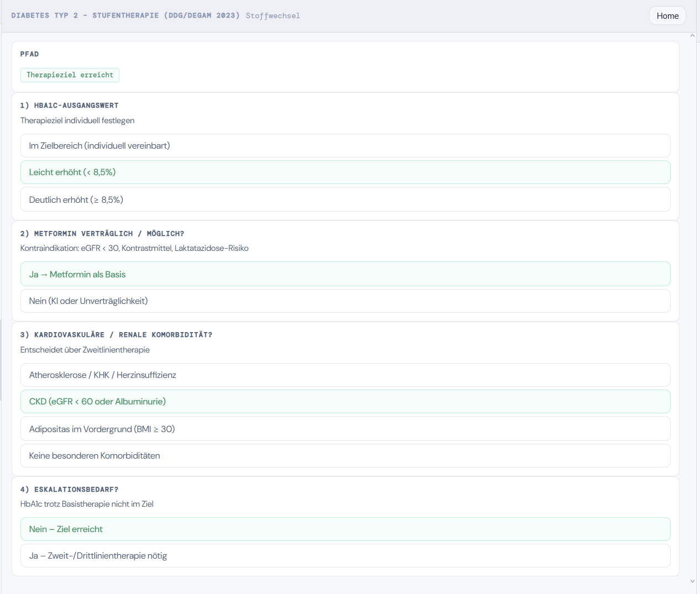Choose 'Nein – Ziel erreicht' option

click(345, 529)
